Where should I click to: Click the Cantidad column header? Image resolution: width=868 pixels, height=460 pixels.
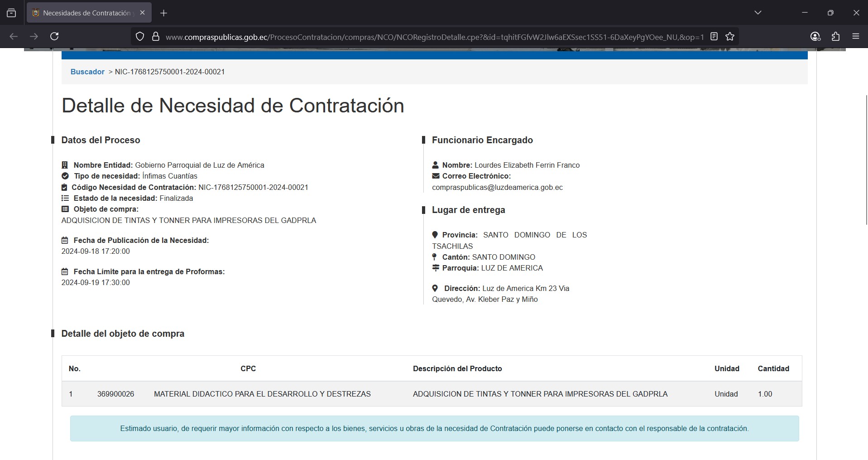tap(773, 368)
